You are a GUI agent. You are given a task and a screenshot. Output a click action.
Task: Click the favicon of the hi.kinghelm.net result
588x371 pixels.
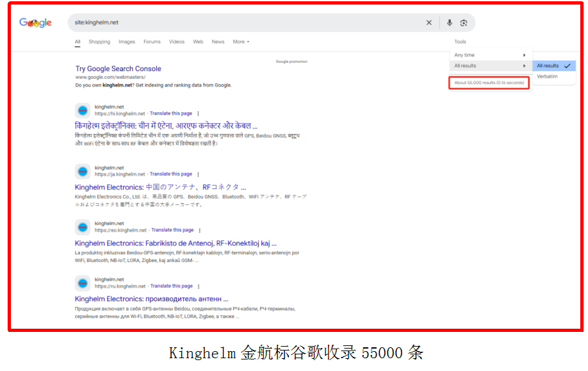pos(83,110)
